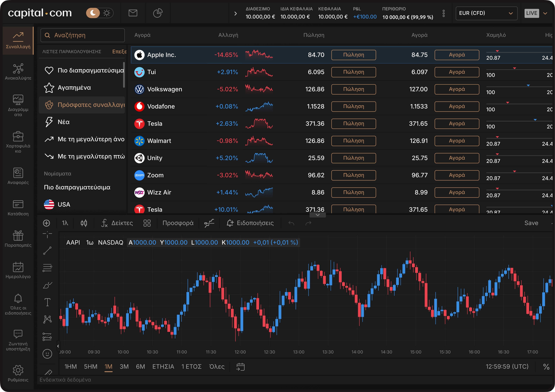Open the Διαγράμματα charts sidebar section
This screenshot has height=392, width=555.
18,106
